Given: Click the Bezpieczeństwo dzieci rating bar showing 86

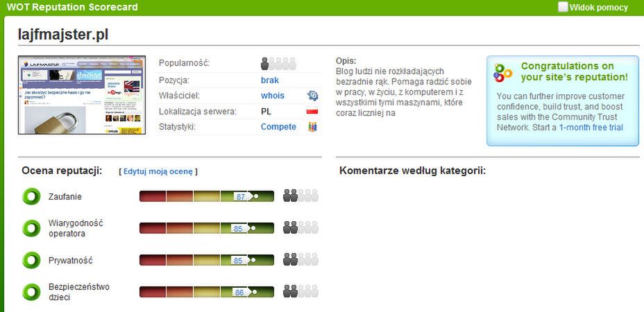Looking at the screenshot, I should click(x=207, y=292).
